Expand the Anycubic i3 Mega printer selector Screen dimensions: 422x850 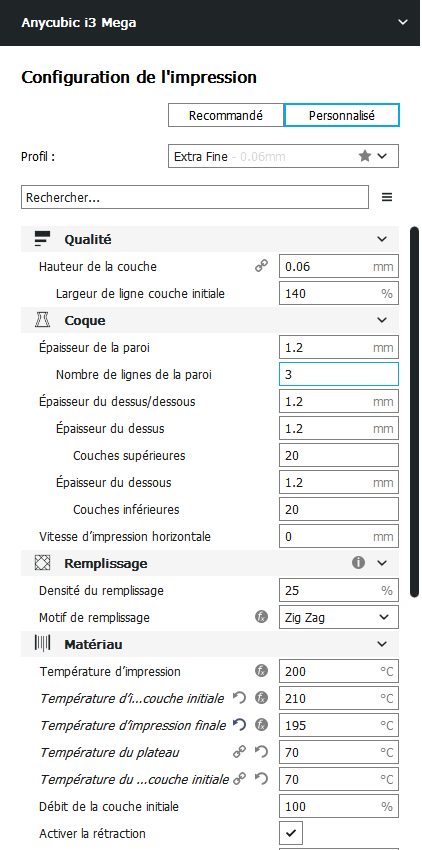402,22
